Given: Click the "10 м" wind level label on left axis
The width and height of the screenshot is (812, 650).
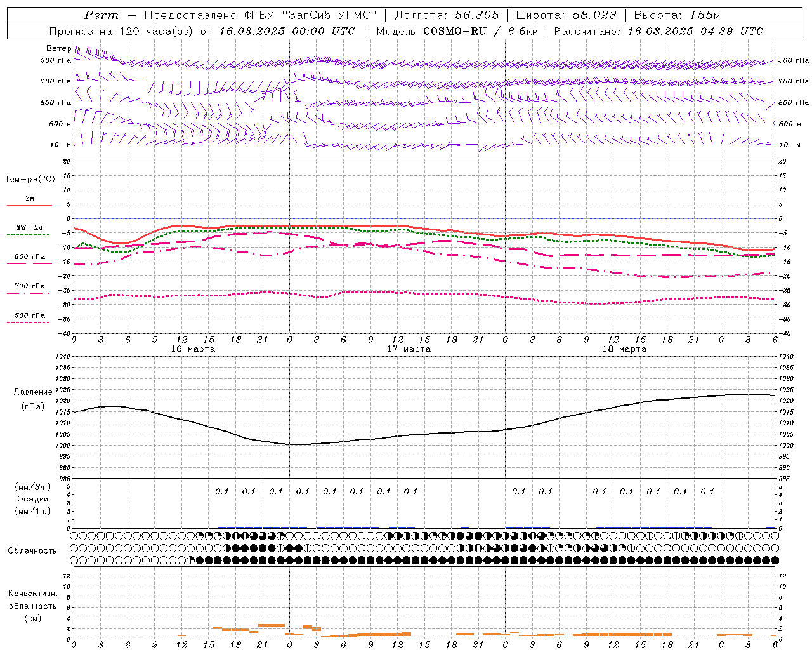Looking at the screenshot, I should (60, 145).
